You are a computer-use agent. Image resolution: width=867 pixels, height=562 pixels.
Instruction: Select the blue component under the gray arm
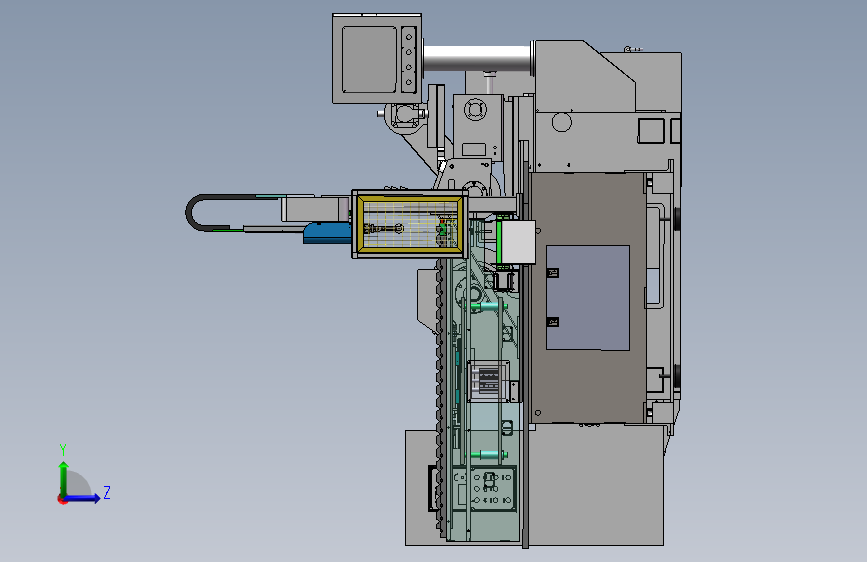click(327, 233)
